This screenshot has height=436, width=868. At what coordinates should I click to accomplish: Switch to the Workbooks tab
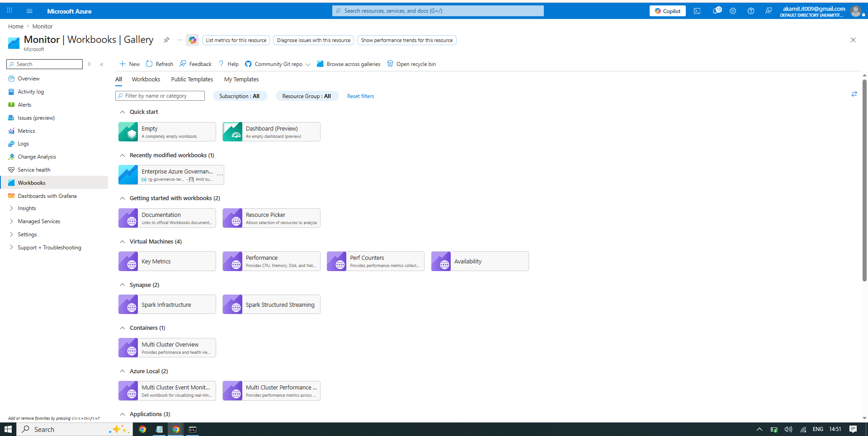pos(146,80)
